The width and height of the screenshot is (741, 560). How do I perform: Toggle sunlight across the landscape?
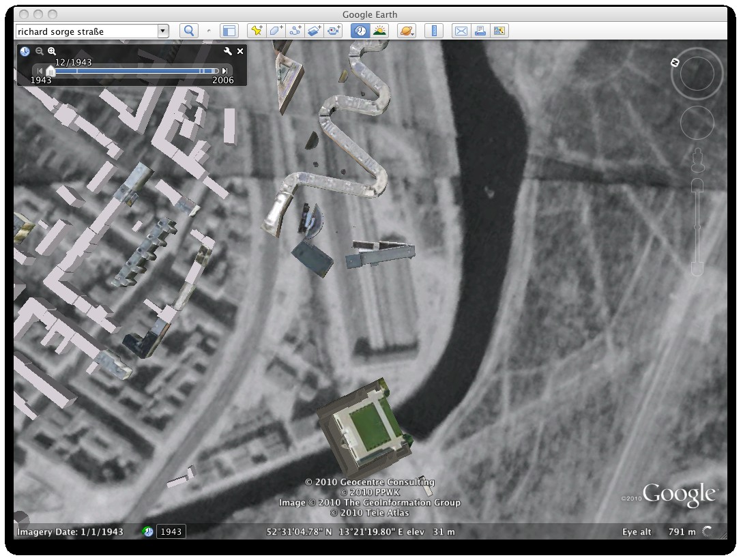coord(379,31)
